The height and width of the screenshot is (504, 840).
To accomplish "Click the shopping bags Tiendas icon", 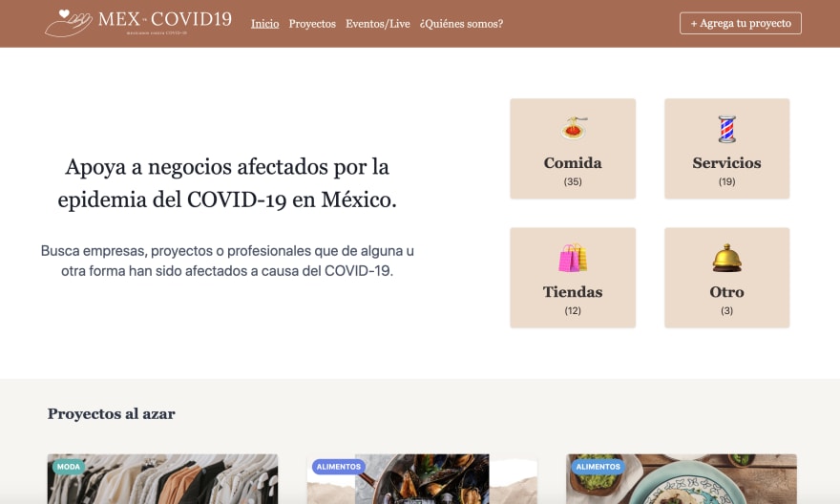I will (573, 258).
